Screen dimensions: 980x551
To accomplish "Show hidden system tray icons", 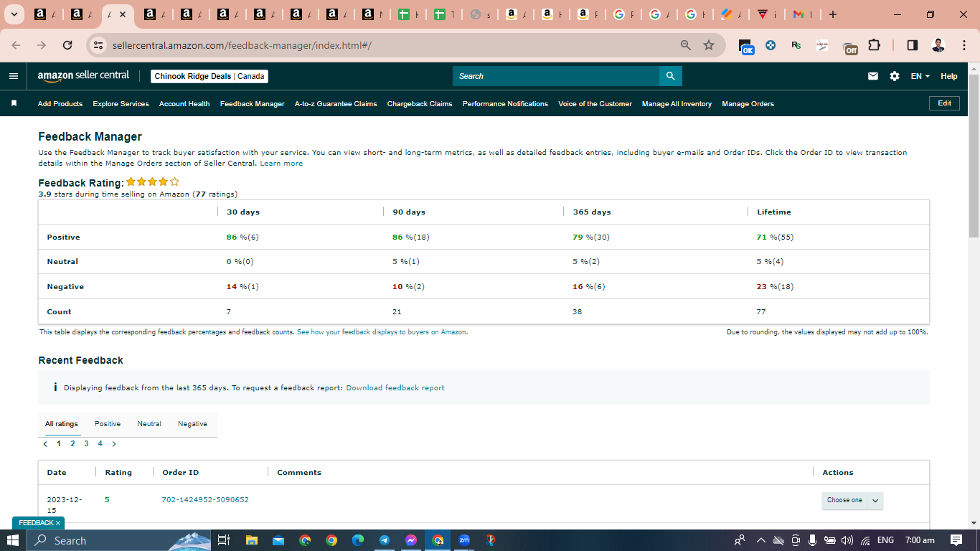I will click(x=761, y=540).
